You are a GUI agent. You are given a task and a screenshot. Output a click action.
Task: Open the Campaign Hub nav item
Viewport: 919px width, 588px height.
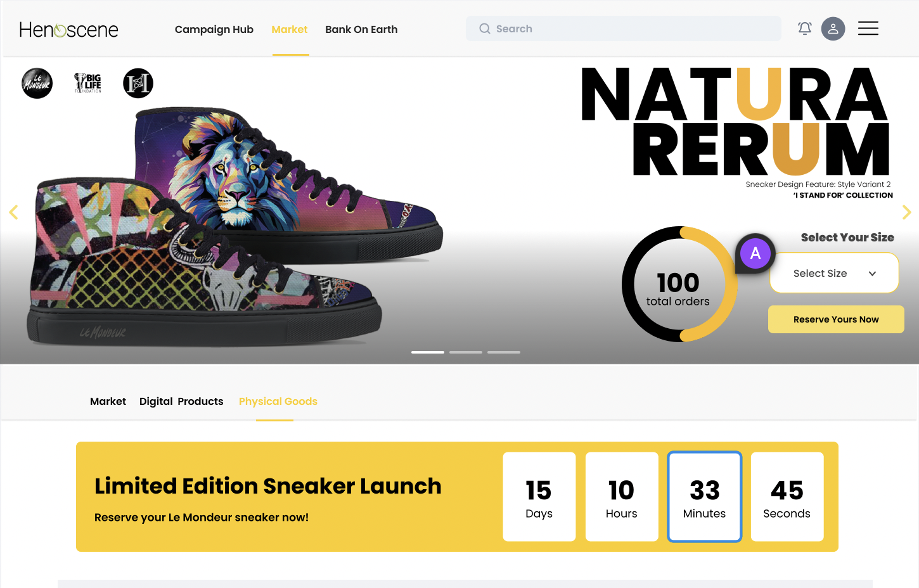(x=214, y=29)
